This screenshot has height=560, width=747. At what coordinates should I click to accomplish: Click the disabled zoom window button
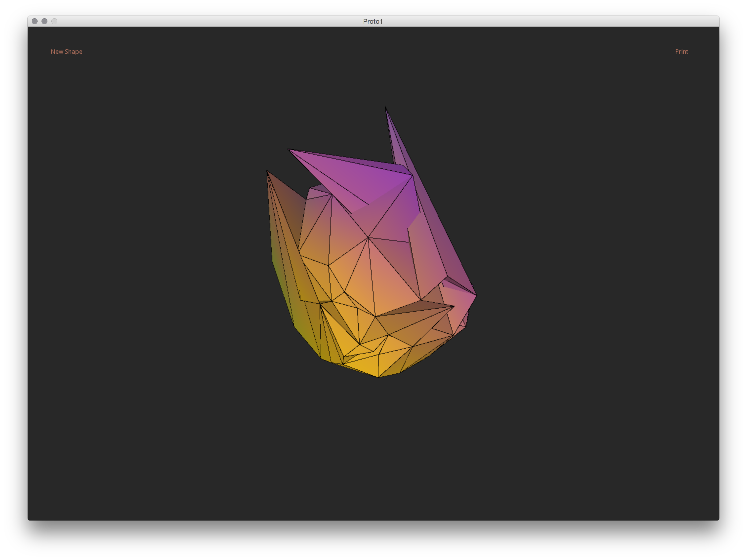[54, 21]
